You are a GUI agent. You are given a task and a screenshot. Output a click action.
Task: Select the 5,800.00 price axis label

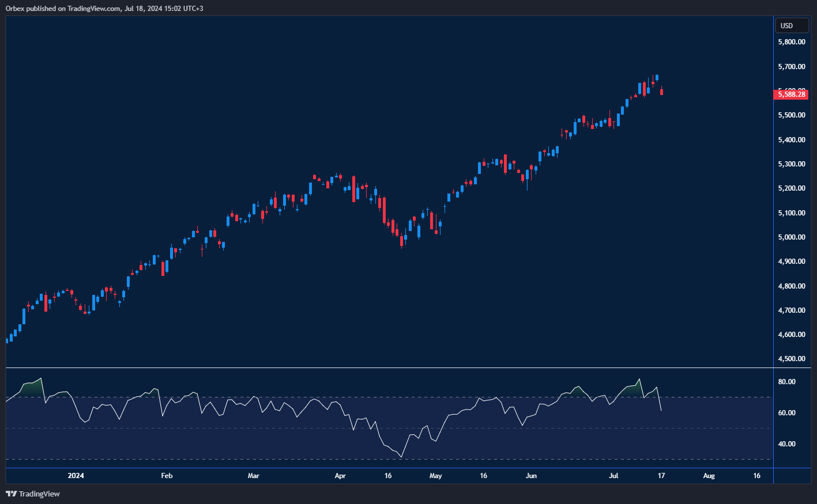click(791, 42)
